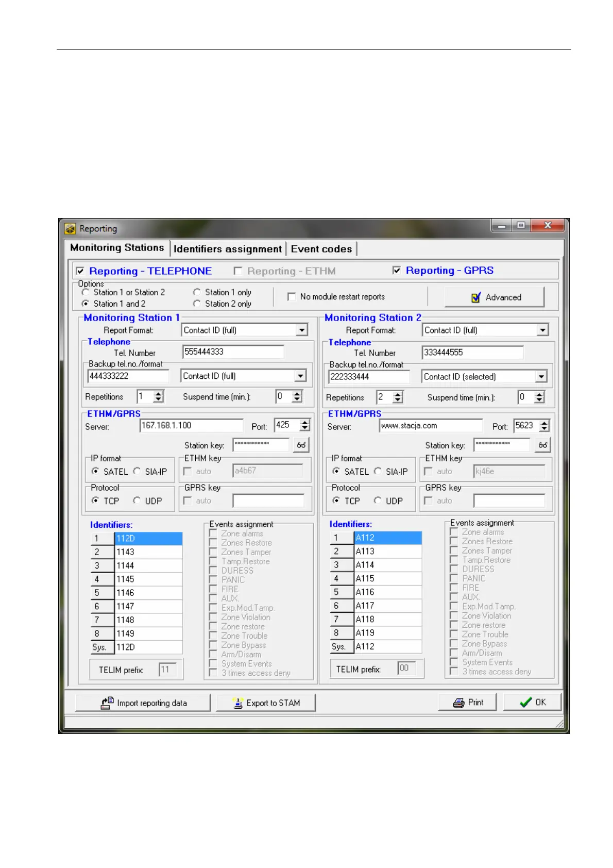Click the Print button
Viewport: 613px width, 868px height.
(467, 703)
